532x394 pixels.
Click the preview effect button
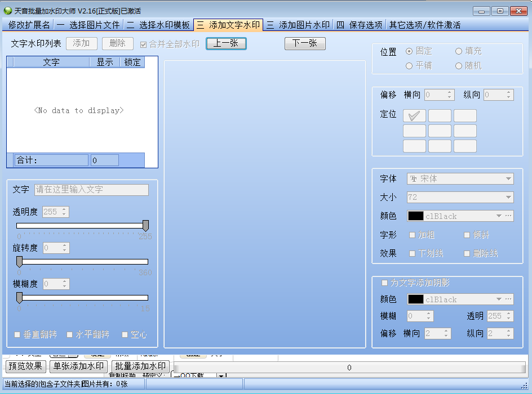[x=26, y=366]
